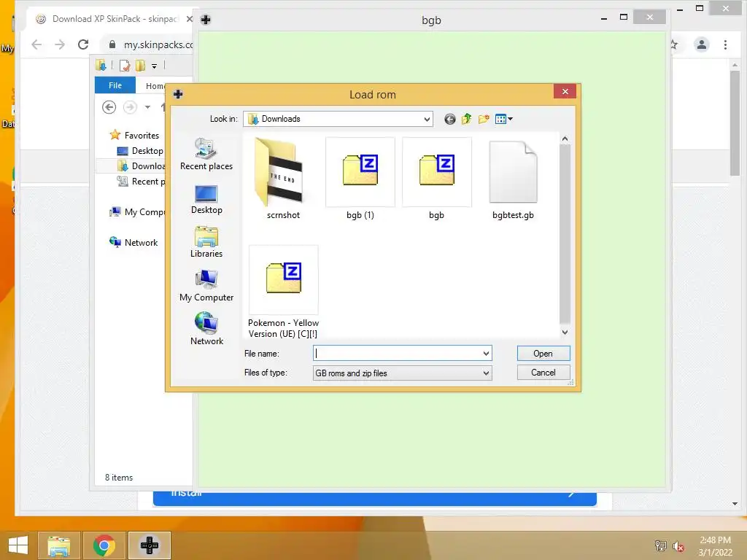Close the Load rom dialog
Viewport: 747px width, 560px height.
click(565, 91)
